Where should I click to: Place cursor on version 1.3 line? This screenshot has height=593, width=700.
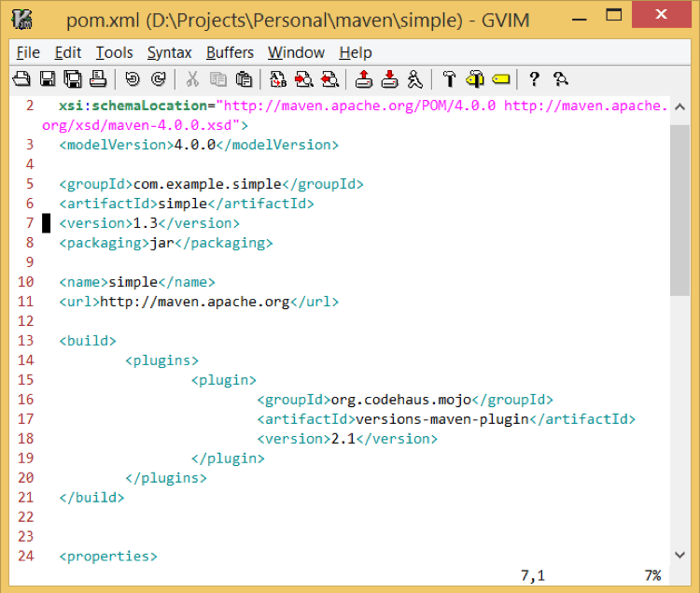149,223
